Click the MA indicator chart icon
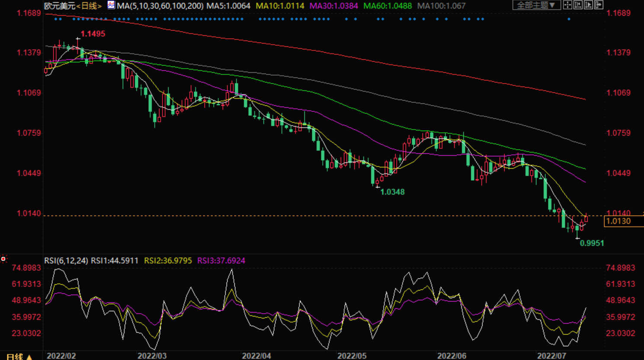This screenshot has height=360, width=644. (x=111, y=5)
